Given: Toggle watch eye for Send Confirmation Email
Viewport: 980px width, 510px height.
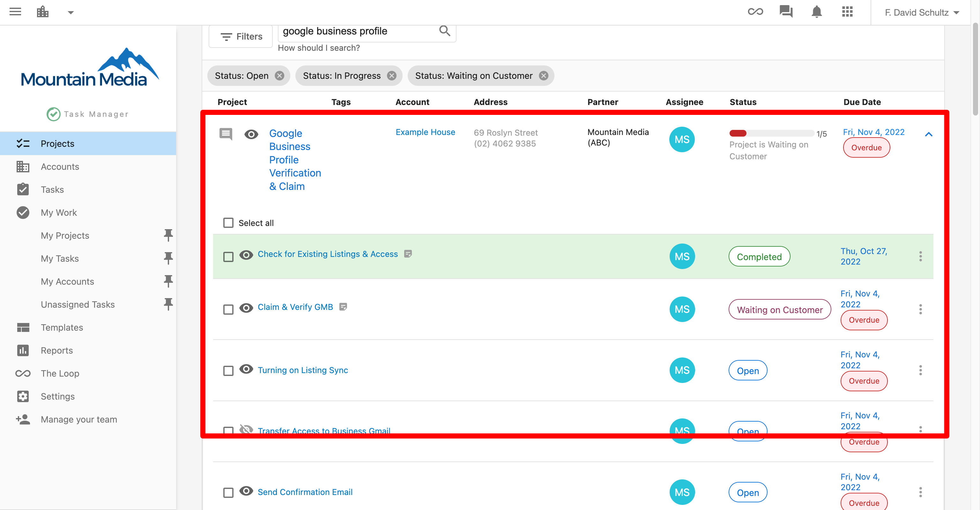Looking at the screenshot, I should pyautogui.click(x=246, y=491).
